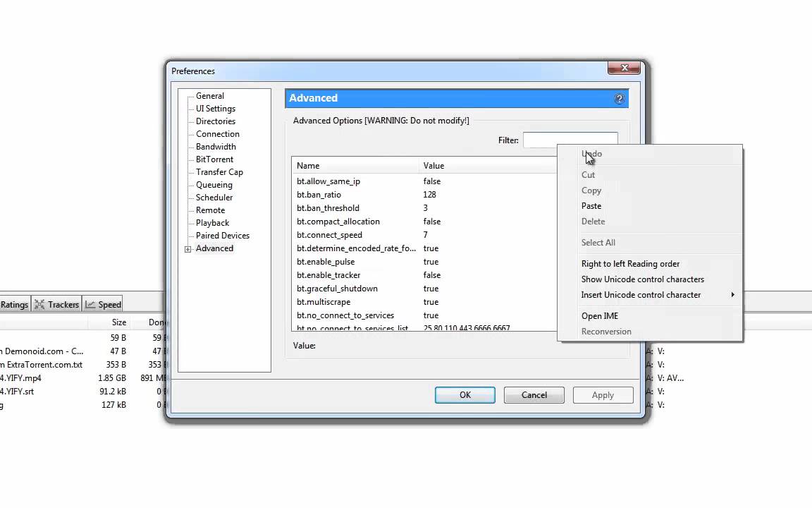Sort options by Value column header
The width and height of the screenshot is (812, 508).
[487, 166]
